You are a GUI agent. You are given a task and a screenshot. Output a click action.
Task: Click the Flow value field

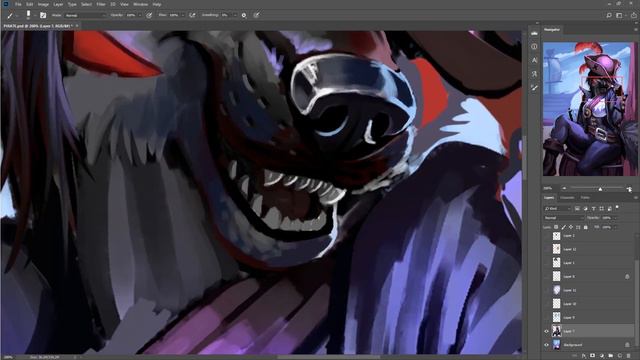point(173,15)
